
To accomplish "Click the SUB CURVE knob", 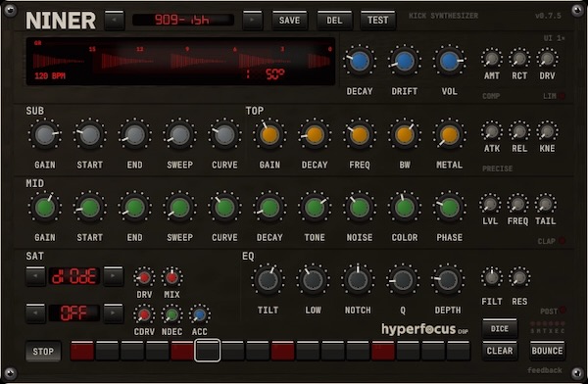I will tap(224, 134).
